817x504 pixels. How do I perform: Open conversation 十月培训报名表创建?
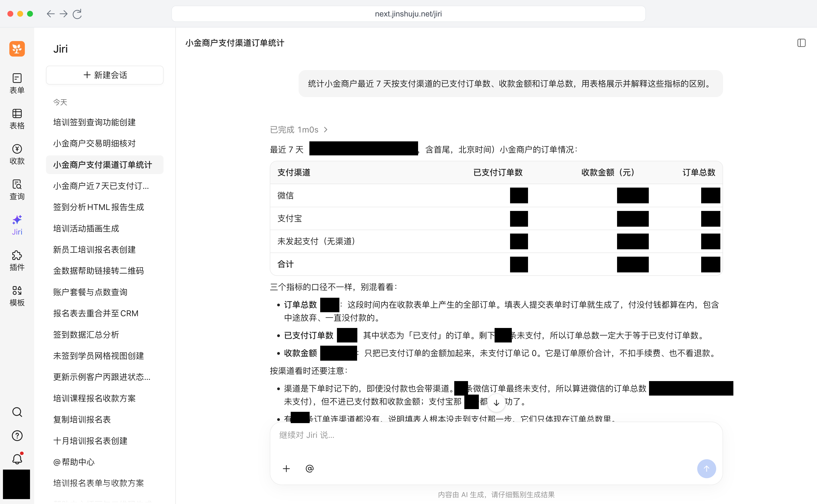click(105, 441)
